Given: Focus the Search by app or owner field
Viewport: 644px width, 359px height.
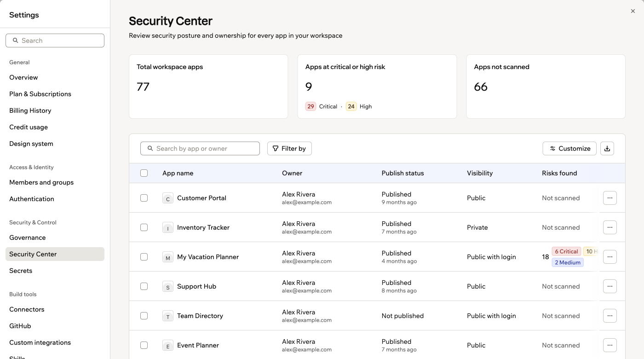Looking at the screenshot, I should 200,148.
